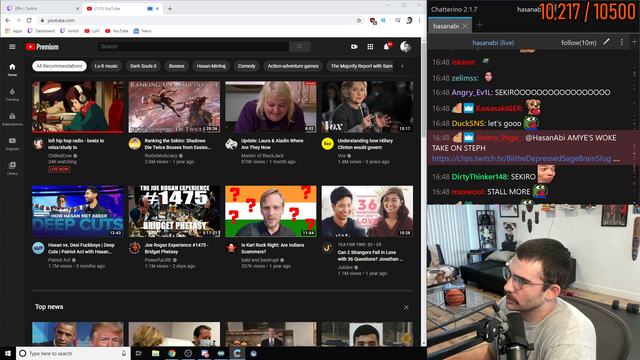Open Subscriptions in the sidebar
Viewport: 640px width, 360px height.
tap(12, 119)
